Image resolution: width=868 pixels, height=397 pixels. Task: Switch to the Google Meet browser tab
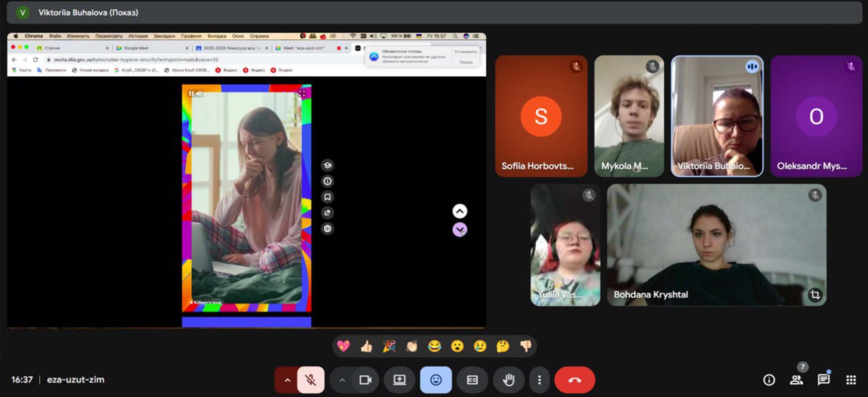(137, 48)
